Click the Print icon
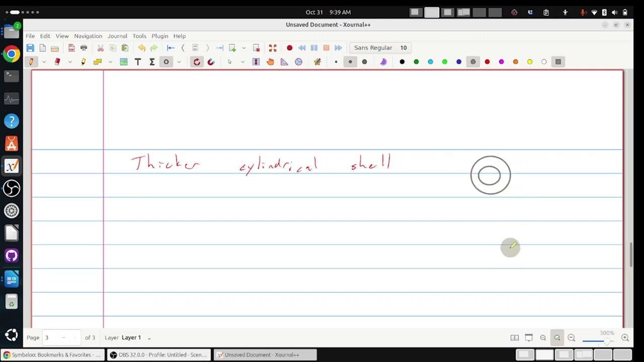The image size is (644, 362). tap(84, 48)
